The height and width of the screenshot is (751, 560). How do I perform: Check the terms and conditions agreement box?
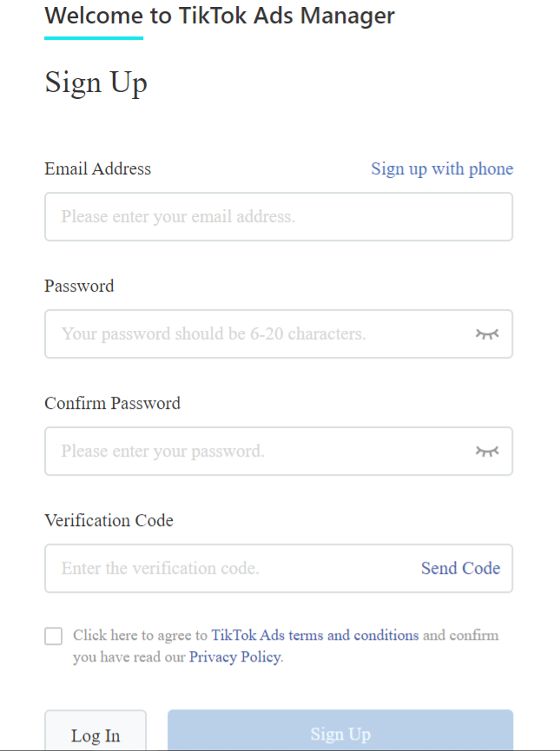coord(54,636)
